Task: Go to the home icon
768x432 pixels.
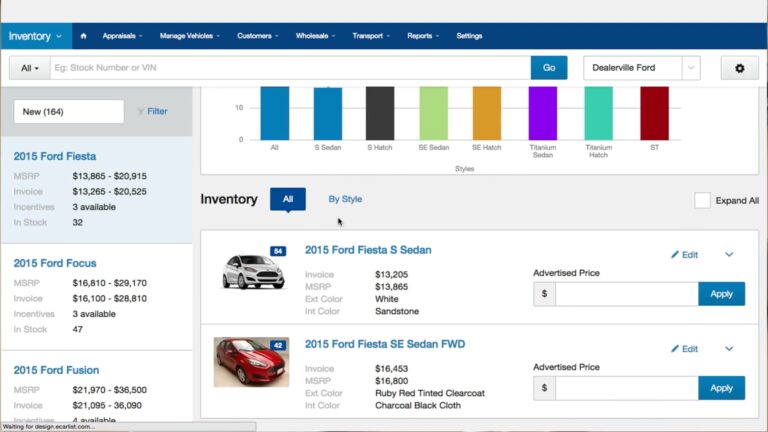Action: point(83,36)
